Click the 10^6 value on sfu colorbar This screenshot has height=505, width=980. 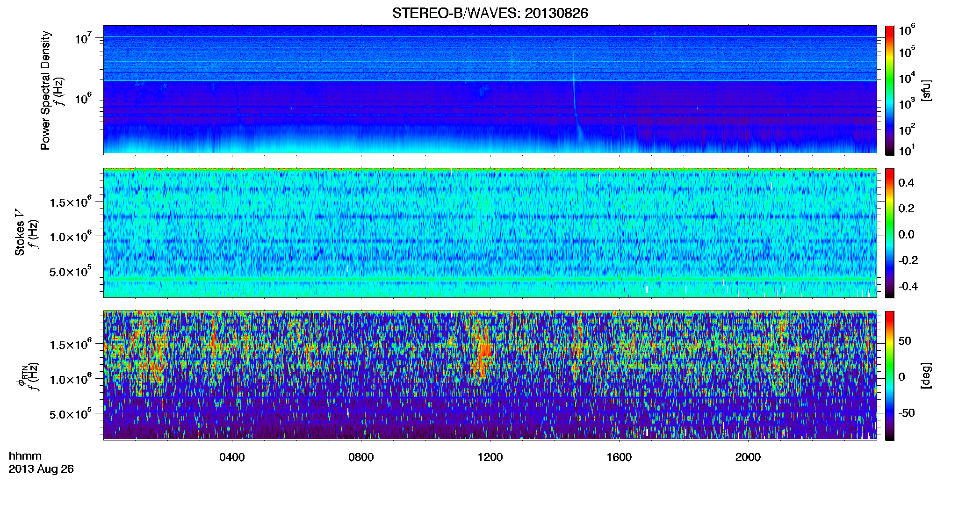click(907, 30)
